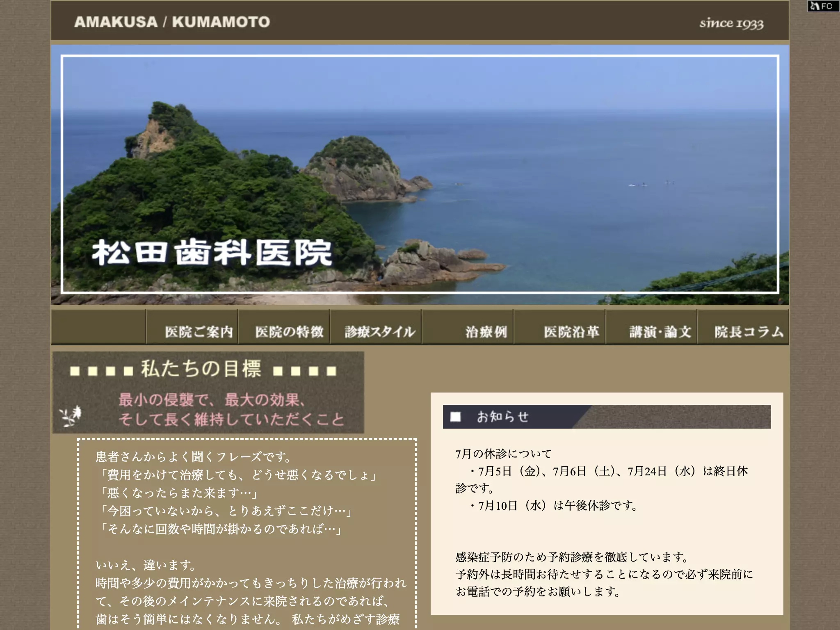840x630 pixels.
Task: Go to the 治療例 page
Action: [x=468, y=327]
